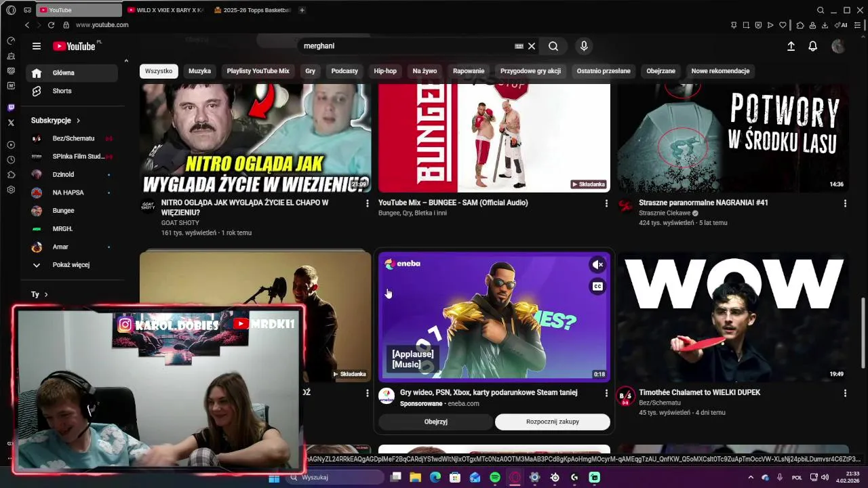This screenshot has height=488, width=868.
Task: Open the Dzinold channel in sidebar
Action: pyautogui.click(x=73, y=174)
